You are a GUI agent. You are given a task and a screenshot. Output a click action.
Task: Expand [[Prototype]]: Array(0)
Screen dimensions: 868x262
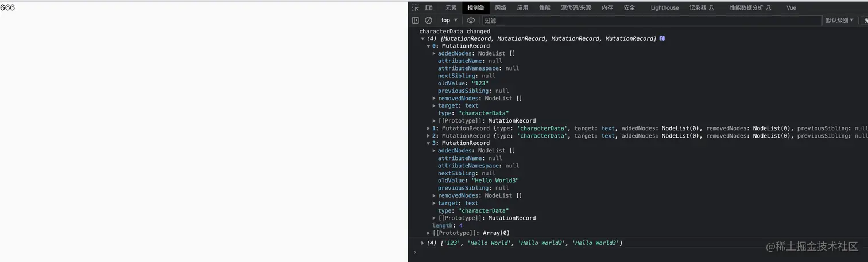[428, 233]
